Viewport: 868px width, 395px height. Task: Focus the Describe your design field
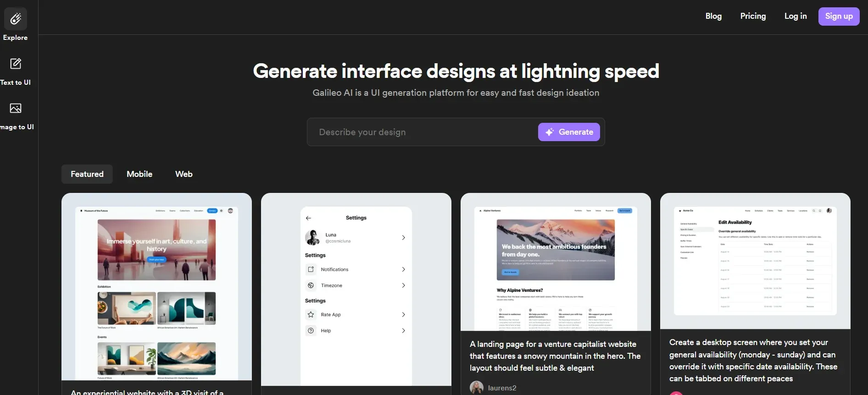pos(422,132)
